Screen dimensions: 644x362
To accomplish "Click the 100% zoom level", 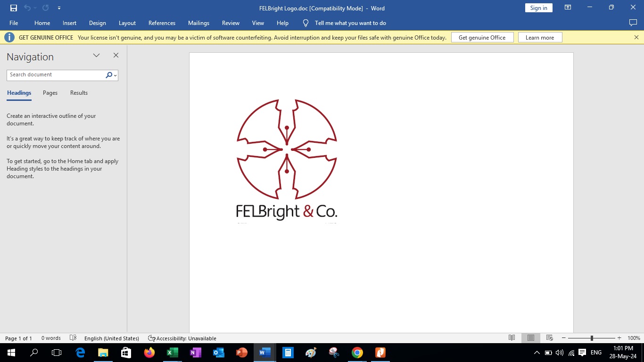I will coord(634,338).
